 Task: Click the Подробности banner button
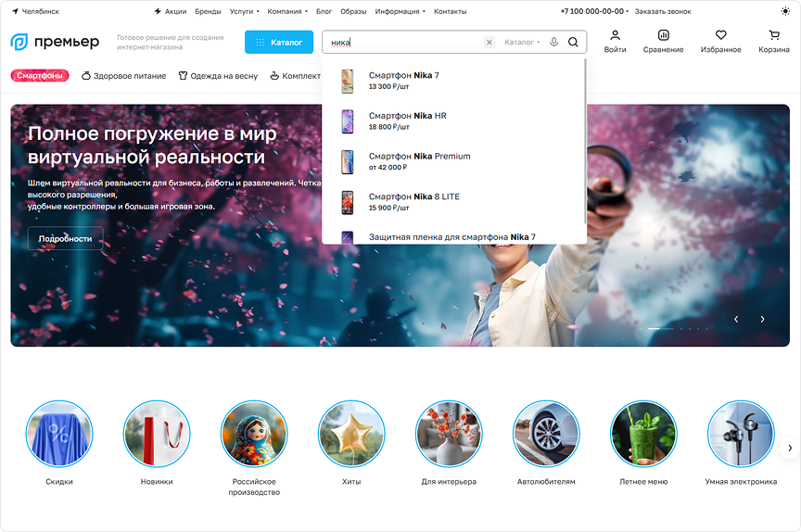pyautogui.click(x=66, y=238)
